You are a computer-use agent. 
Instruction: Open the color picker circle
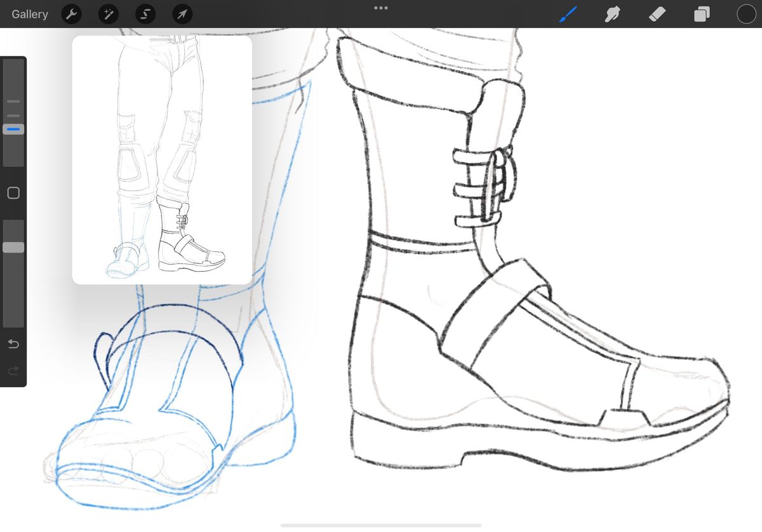coord(746,14)
